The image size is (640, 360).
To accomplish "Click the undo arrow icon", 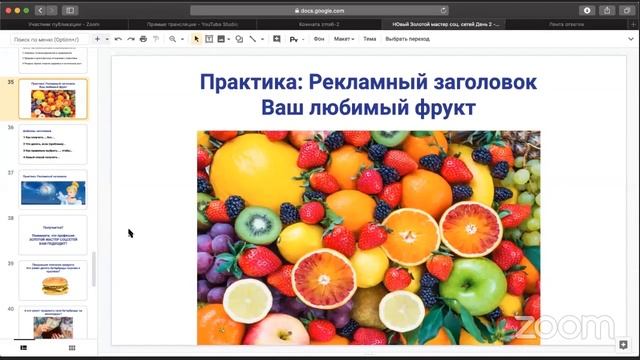I will pyautogui.click(x=118, y=39).
